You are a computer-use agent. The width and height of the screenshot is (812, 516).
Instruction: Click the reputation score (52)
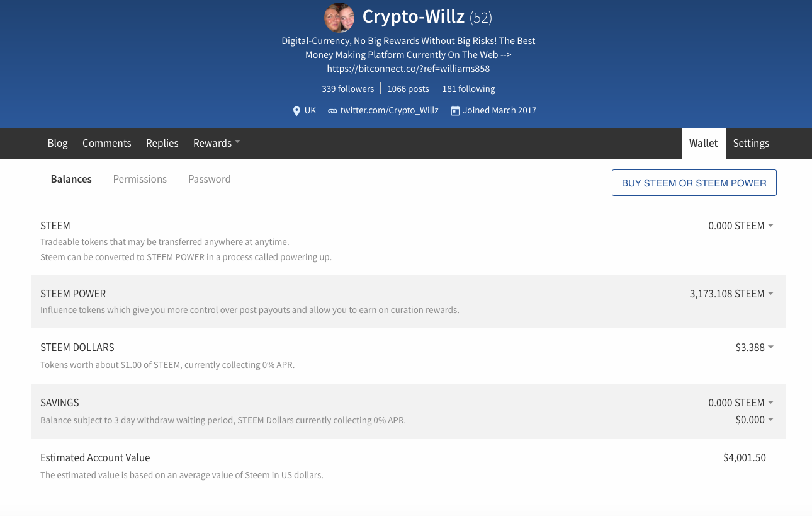click(481, 18)
